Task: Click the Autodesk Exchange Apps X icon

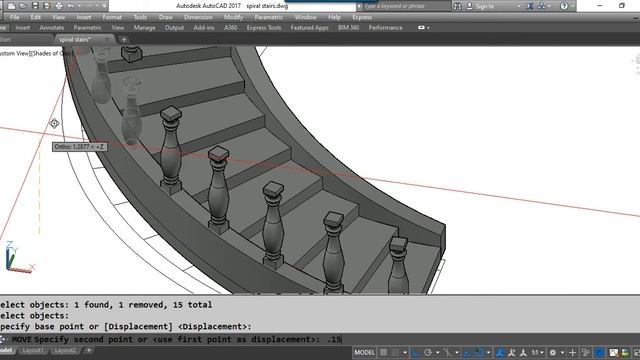Action: coord(530,6)
